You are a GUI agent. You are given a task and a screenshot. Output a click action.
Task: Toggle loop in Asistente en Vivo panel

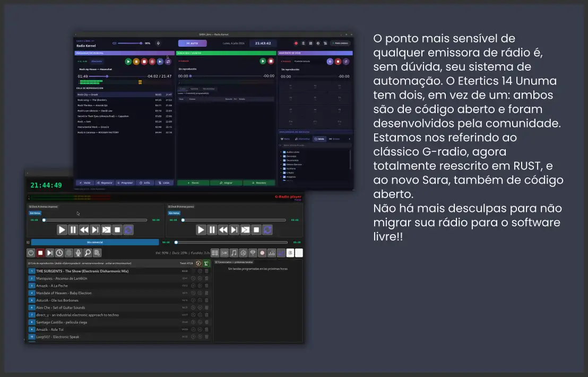click(346, 61)
